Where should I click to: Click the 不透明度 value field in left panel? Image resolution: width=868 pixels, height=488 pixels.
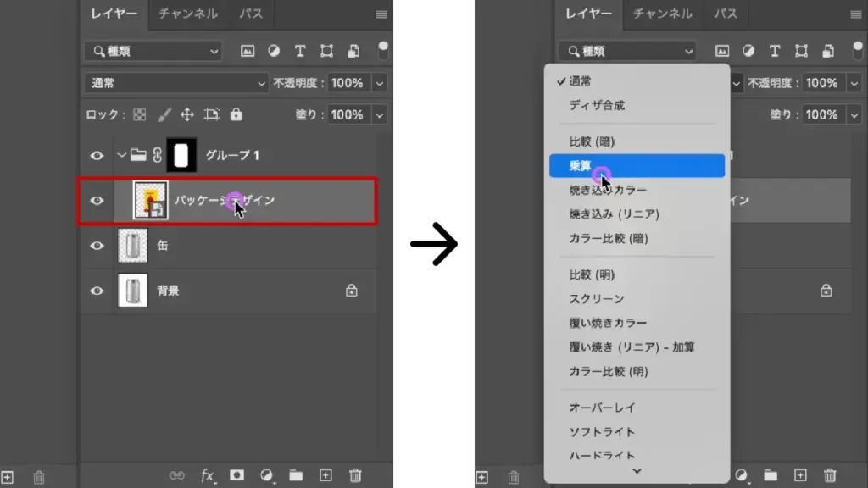click(346, 83)
